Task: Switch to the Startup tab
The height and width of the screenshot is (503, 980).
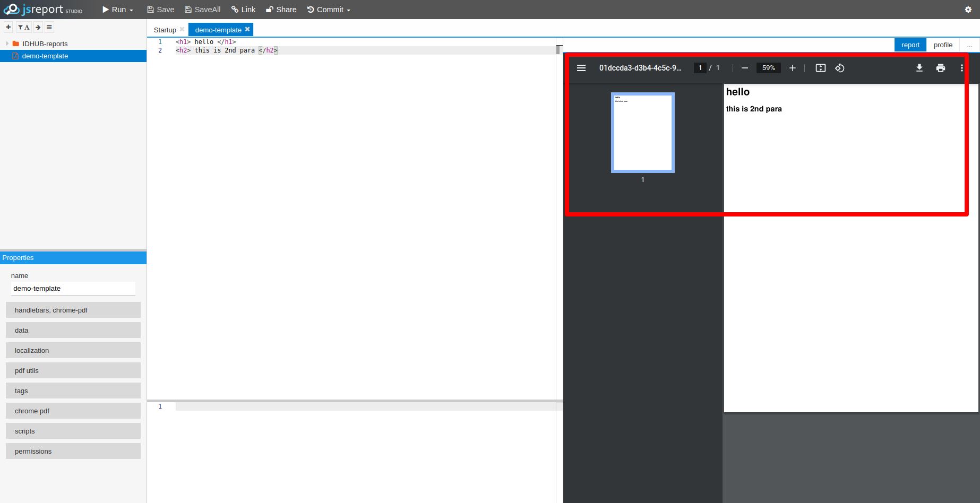Action: coord(165,30)
